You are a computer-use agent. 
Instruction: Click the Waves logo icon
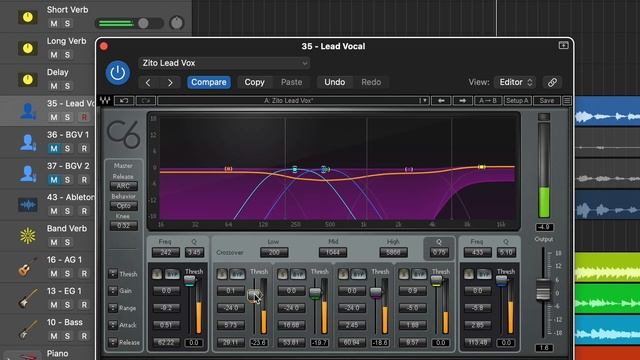click(x=105, y=100)
